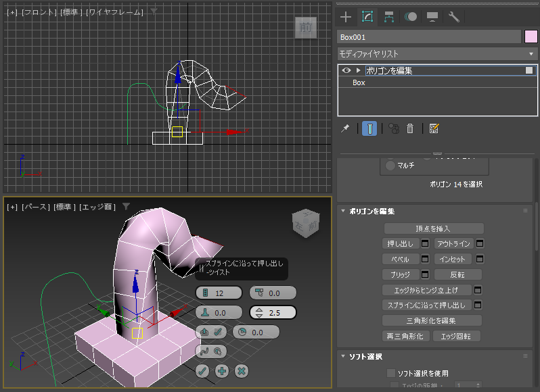
Task: Open the Display panel monitor tab
Action: [432, 17]
